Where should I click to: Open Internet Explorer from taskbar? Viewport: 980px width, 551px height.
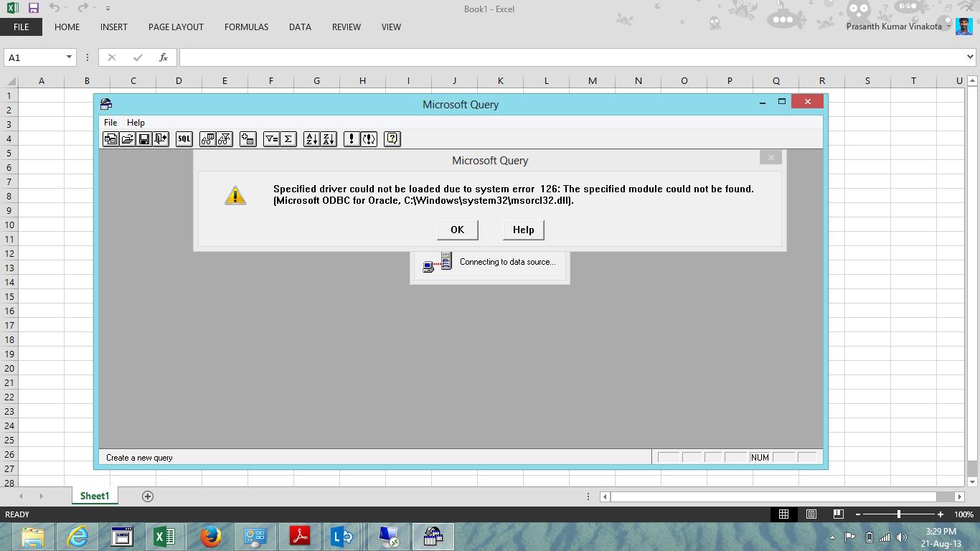tap(77, 537)
